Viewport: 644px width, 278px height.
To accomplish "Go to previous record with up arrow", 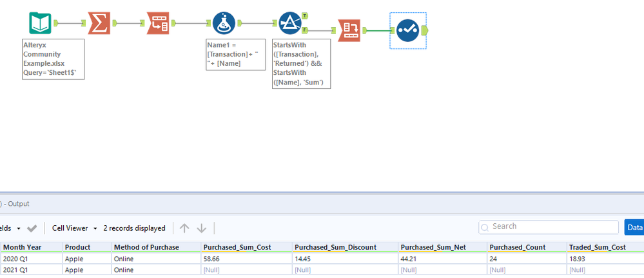I will coord(184,228).
